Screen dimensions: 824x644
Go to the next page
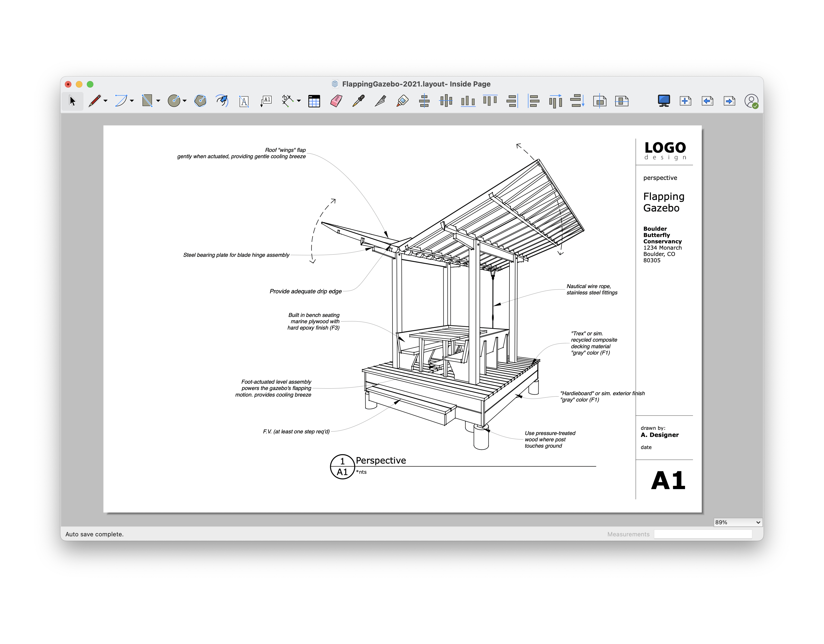(x=729, y=101)
